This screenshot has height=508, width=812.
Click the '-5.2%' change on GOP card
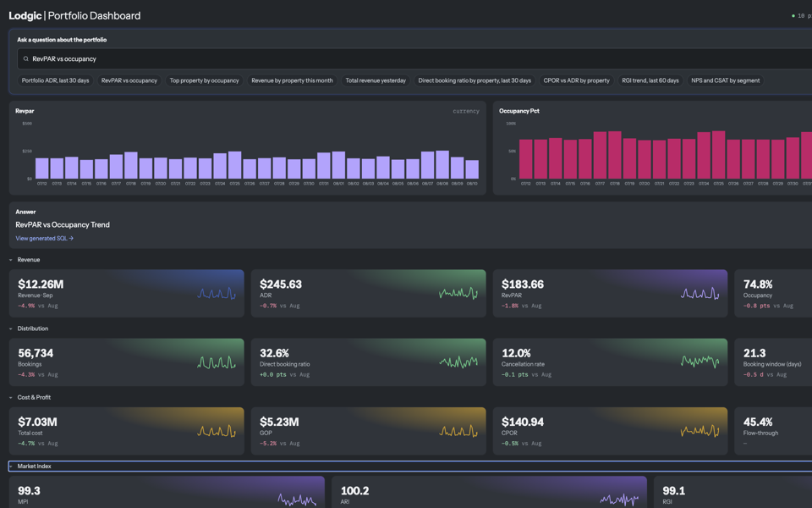268,444
